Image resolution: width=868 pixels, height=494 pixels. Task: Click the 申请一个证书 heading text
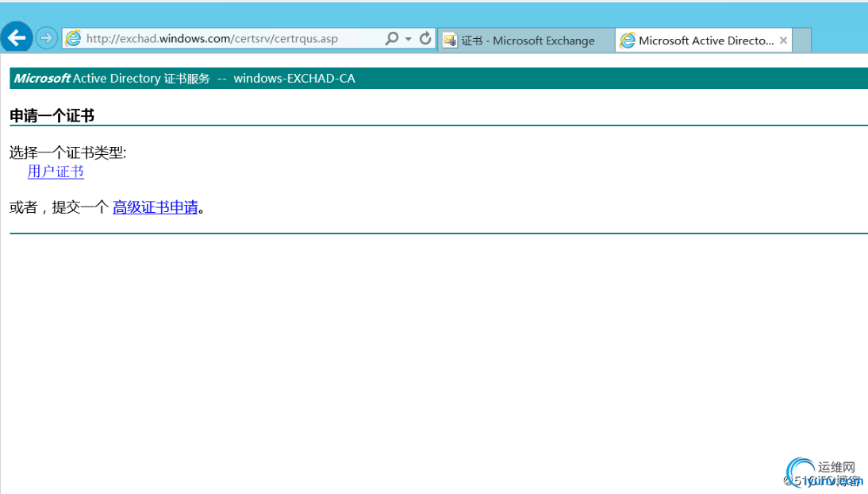pyautogui.click(x=52, y=116)
